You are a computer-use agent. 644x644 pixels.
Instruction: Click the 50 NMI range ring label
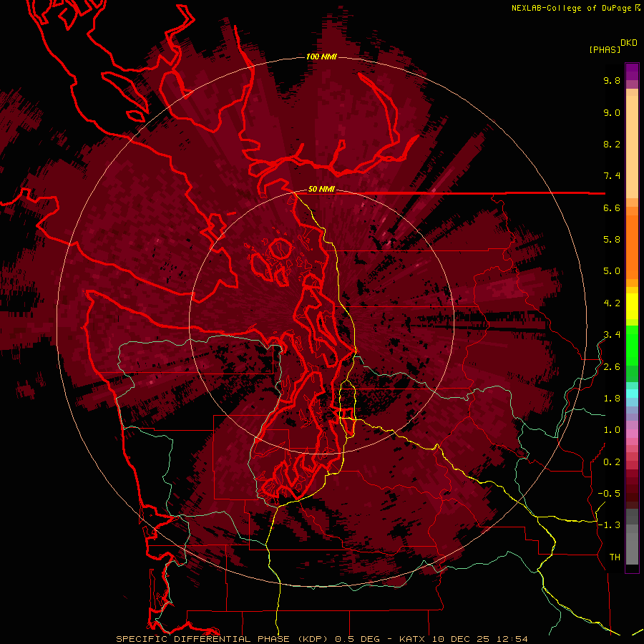point(321,190)
